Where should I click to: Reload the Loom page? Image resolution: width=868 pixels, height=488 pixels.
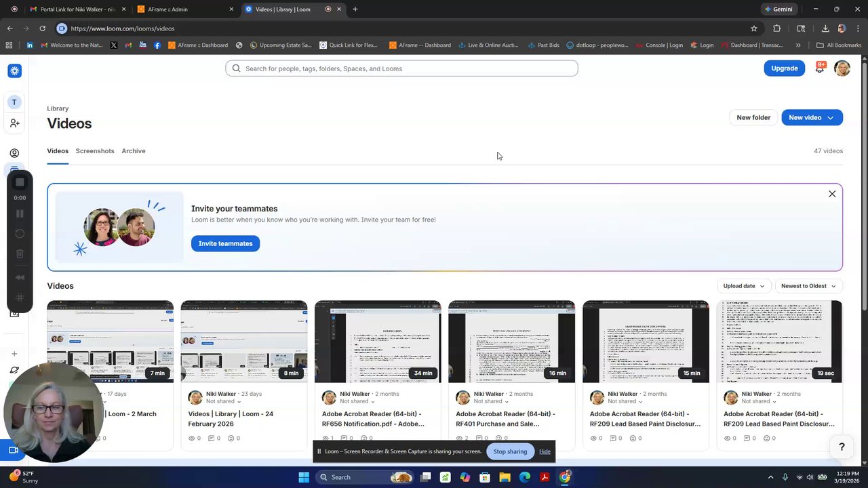pos(42,28)
